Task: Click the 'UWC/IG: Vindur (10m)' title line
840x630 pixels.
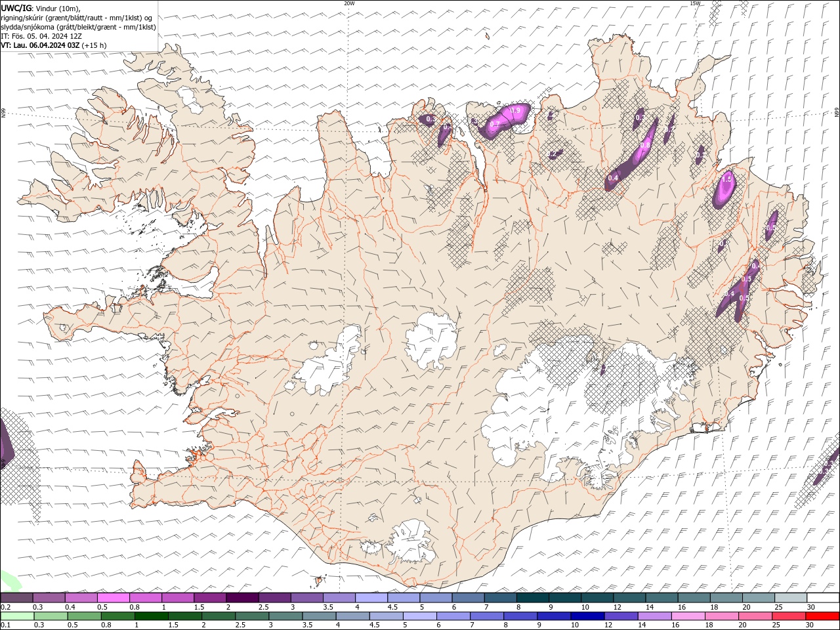Action: pos(41,8)
